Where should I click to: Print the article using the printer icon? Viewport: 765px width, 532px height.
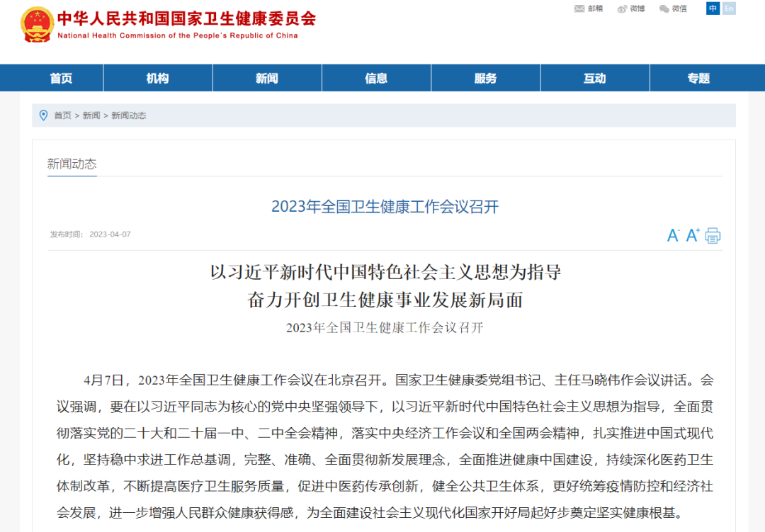coord(713,235)
